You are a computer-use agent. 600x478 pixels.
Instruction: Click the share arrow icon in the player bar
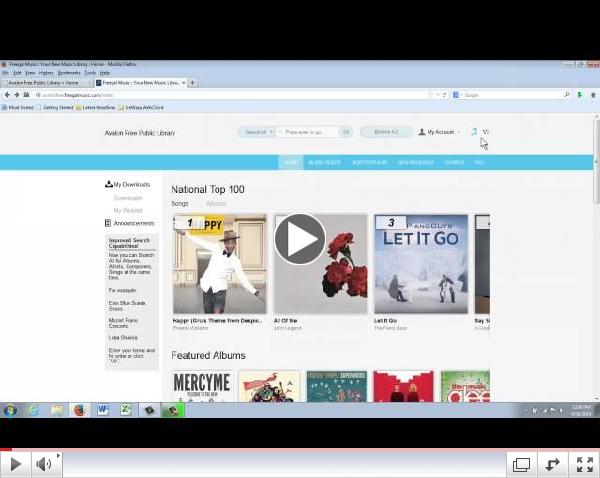tap(552, 465)
